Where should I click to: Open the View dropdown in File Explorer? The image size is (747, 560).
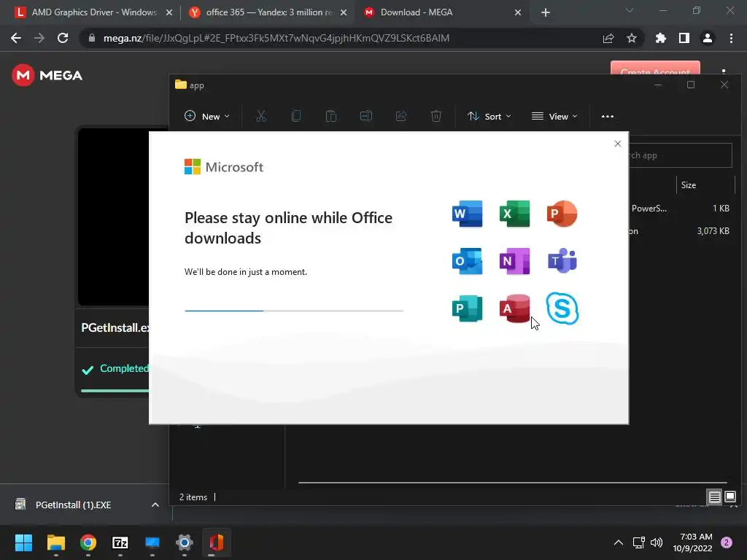[x=554, y=116]
